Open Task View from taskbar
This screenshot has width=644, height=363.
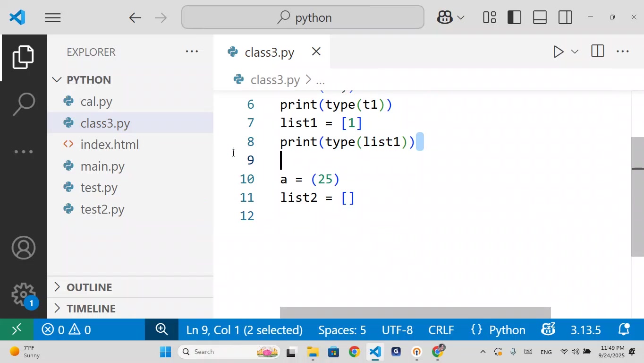tap(291, 352)
